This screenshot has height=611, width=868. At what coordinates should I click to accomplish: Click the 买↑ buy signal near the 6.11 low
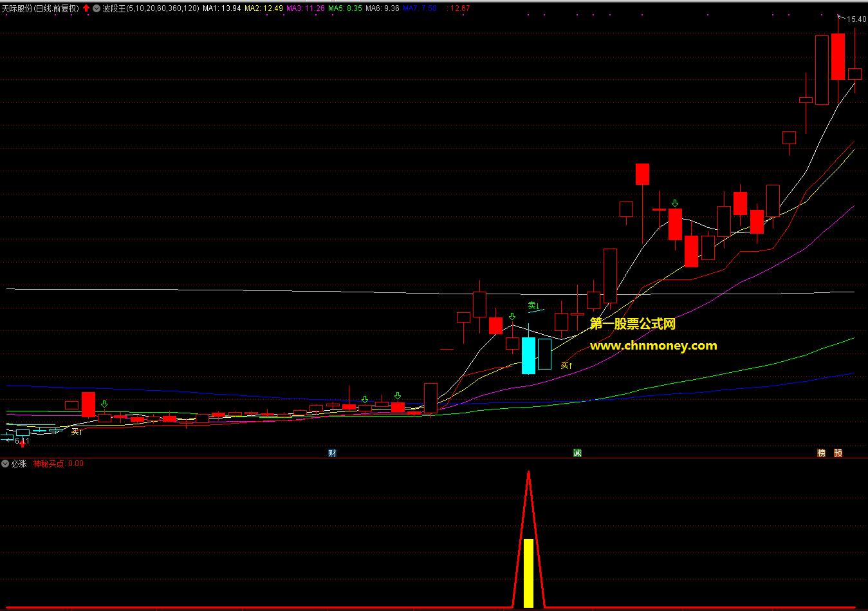[x=77, y=432]
